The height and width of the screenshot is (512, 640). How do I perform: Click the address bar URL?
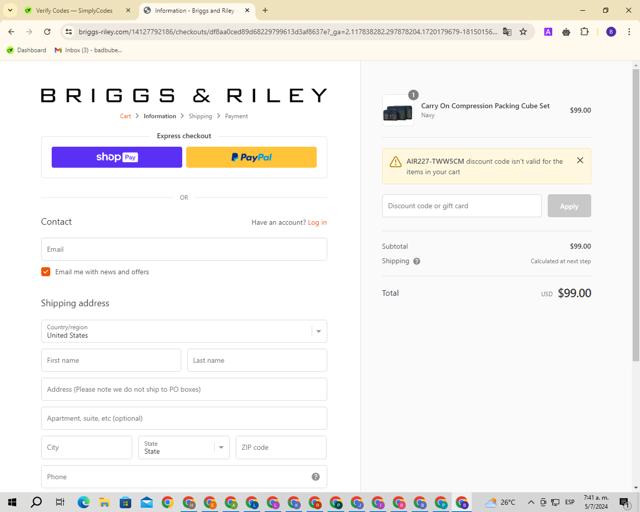point(287,32)
